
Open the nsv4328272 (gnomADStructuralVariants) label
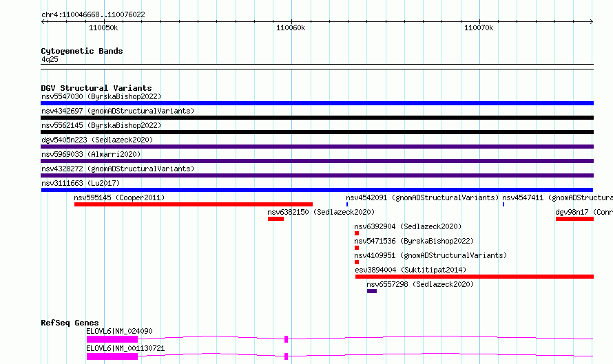[118, 169]
